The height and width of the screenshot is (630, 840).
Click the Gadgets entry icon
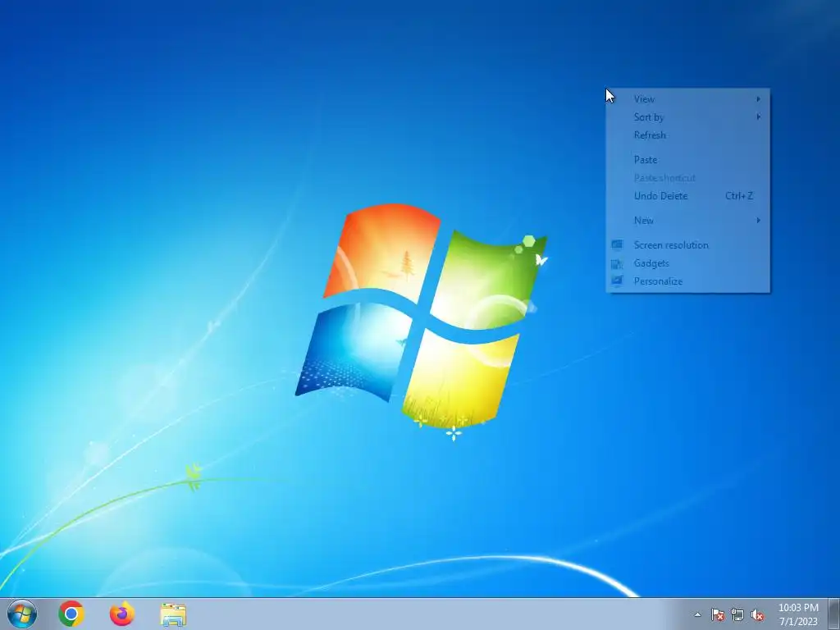pyautogui.click(x=617, y=263)
